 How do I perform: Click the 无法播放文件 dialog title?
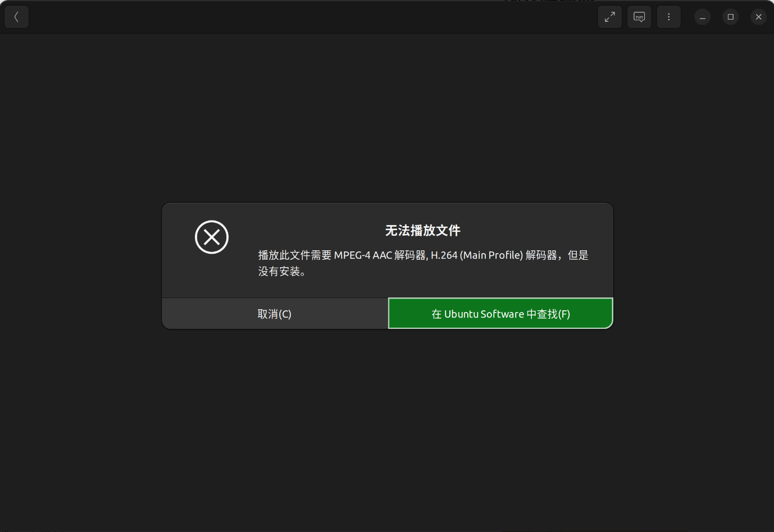click(422, 231)
